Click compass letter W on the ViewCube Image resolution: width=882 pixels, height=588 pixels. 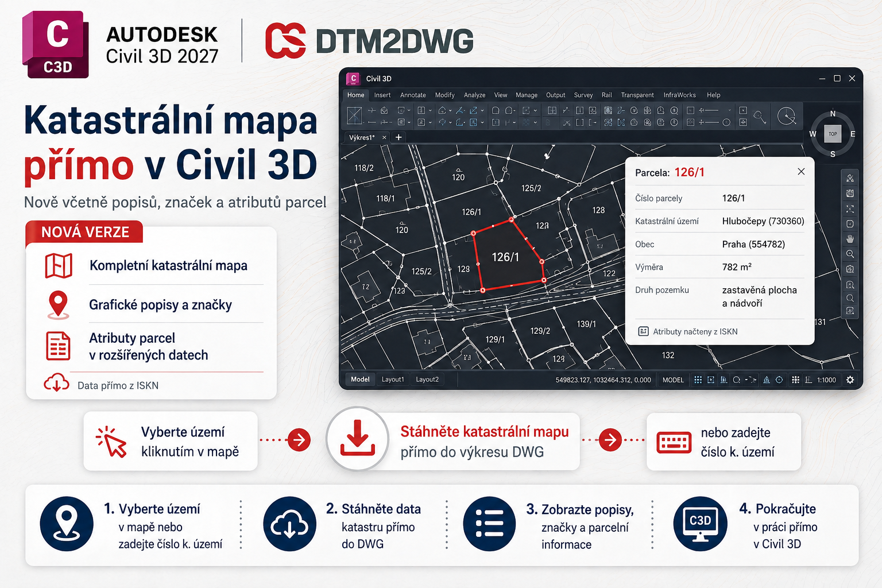813,134
